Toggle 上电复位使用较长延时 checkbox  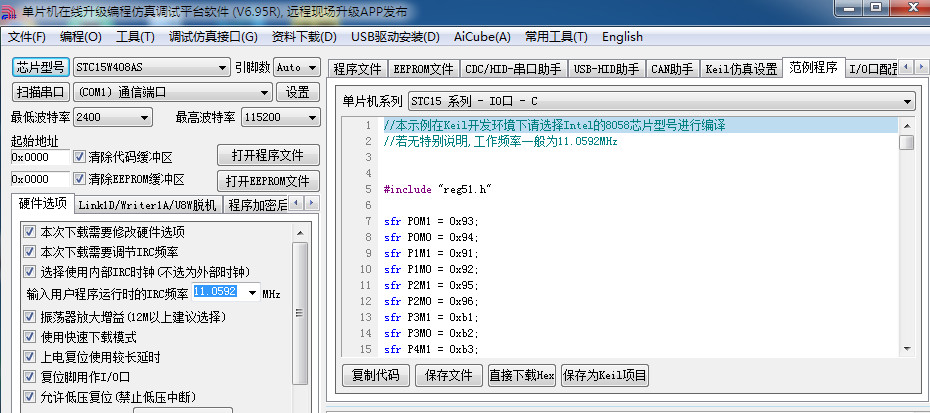click(x=29, y=357)
